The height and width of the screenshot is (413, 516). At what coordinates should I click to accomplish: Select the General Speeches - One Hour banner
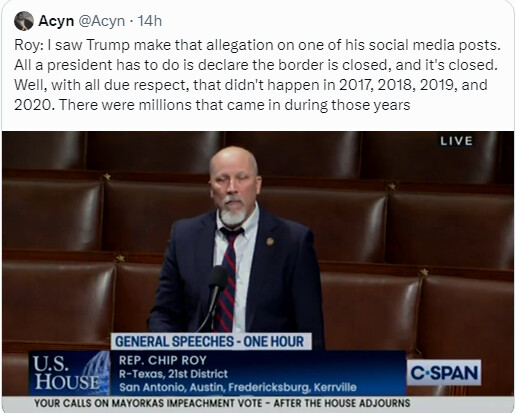click(x=211, y=342)
